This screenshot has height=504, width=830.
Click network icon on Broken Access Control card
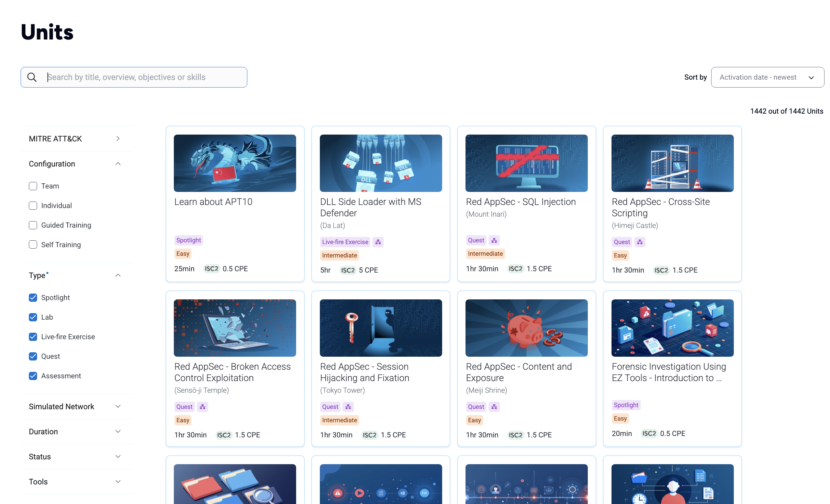pyautogui.click(x=202, y=407)
